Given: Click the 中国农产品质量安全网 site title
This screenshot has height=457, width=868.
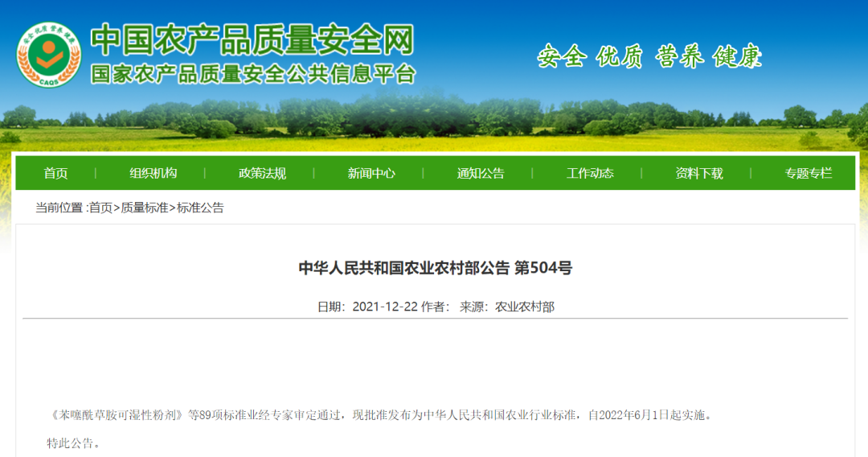Looking at the screenshot, I should tap(252, 39).
